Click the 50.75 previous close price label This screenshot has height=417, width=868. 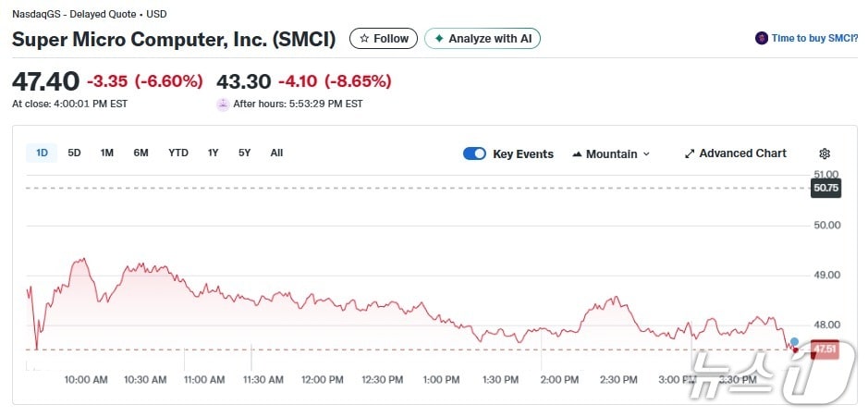tap(825, 188)
